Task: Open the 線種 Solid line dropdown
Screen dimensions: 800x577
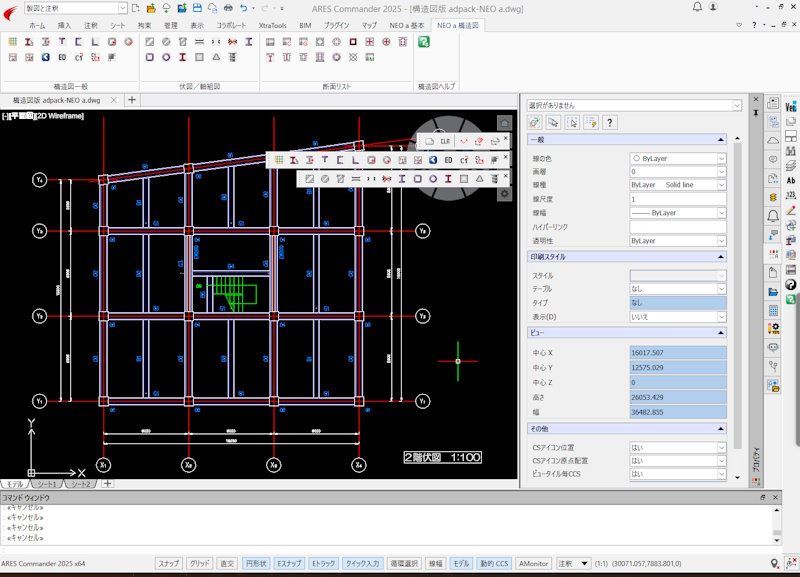Action: 721,185
